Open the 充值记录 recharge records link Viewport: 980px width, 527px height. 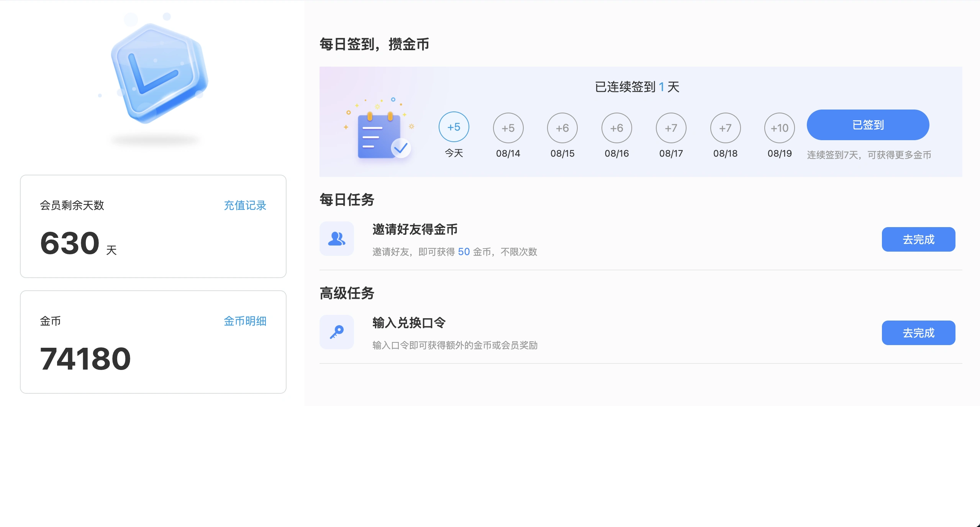click(245, 206)
